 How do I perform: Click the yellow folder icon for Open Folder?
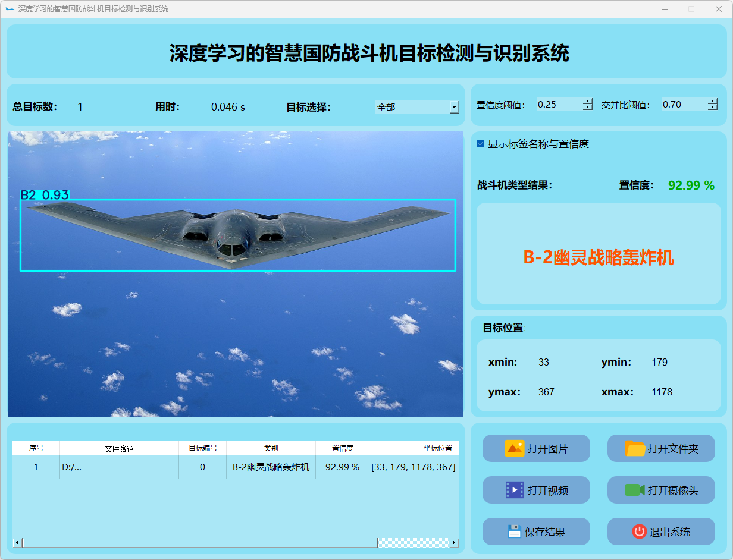pos(635,448)
